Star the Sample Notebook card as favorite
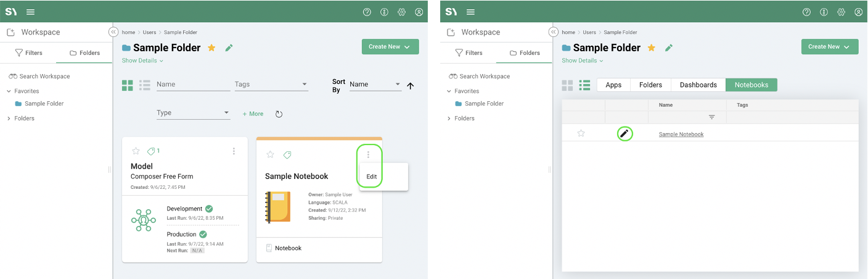 (x=270, y=155)
